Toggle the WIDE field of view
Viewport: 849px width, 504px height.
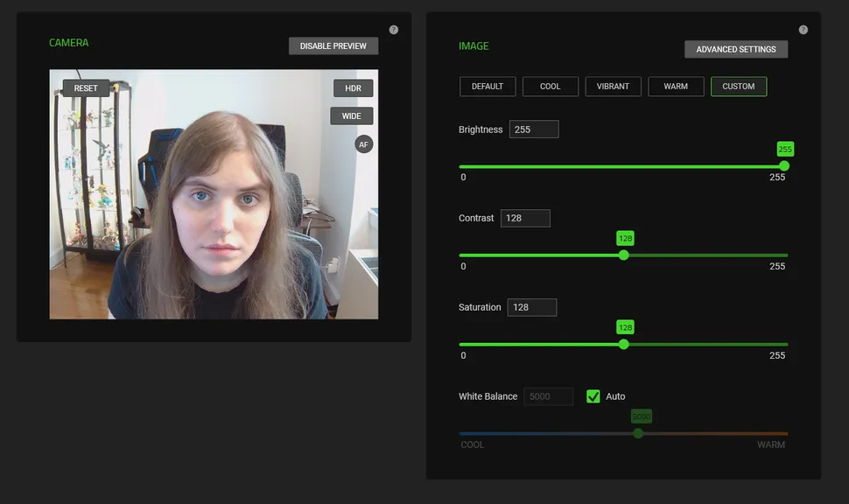pyautogui.click(x=352, y=115)
